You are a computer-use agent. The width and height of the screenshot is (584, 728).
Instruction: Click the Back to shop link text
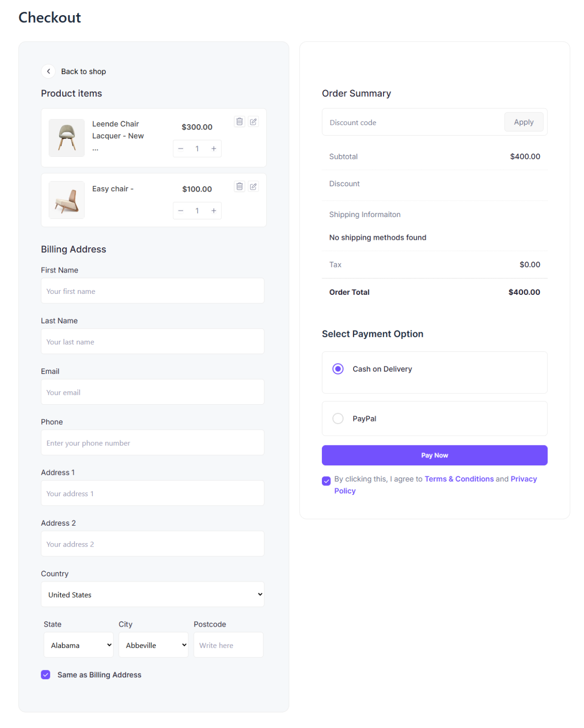pyautogui.click(x=83, y=72)
